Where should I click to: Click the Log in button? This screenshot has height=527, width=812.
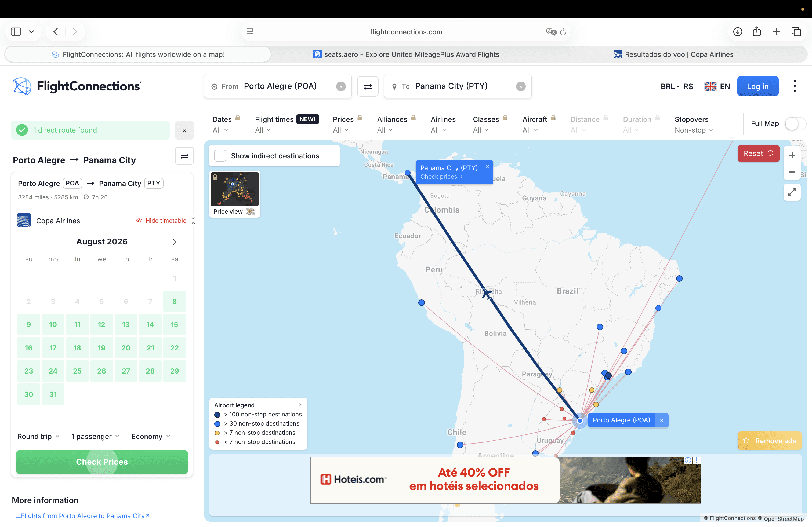coord(757,86)
